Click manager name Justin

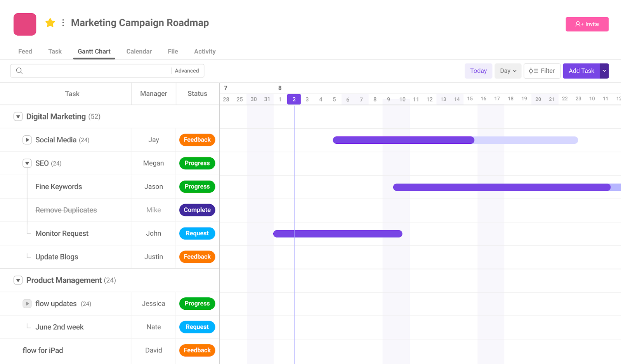pyautogui.click(x=154, y=257)
